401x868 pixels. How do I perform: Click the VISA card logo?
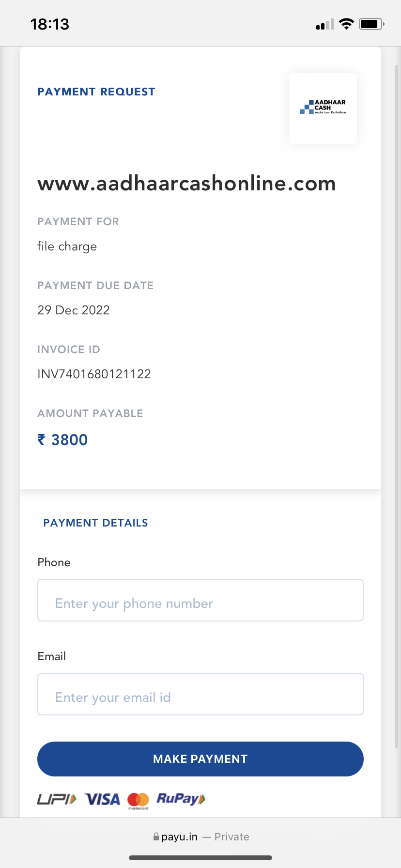coord(102,799)
